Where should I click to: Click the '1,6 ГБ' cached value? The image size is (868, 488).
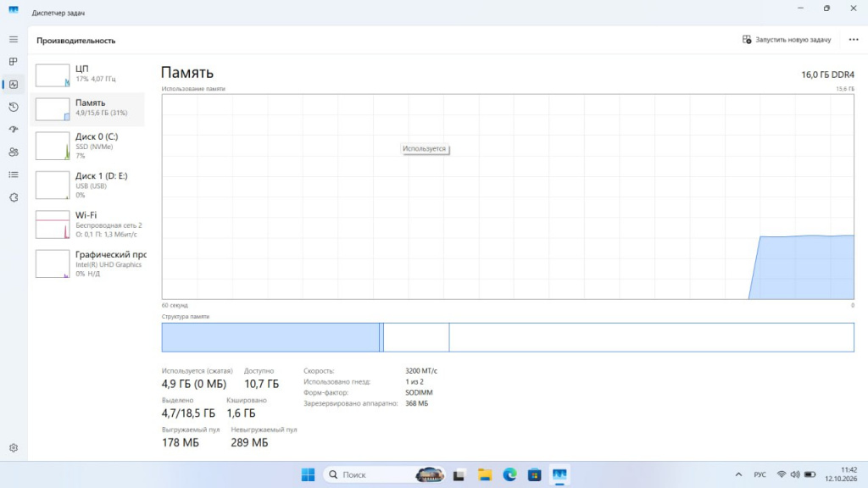tap(241, 413)
